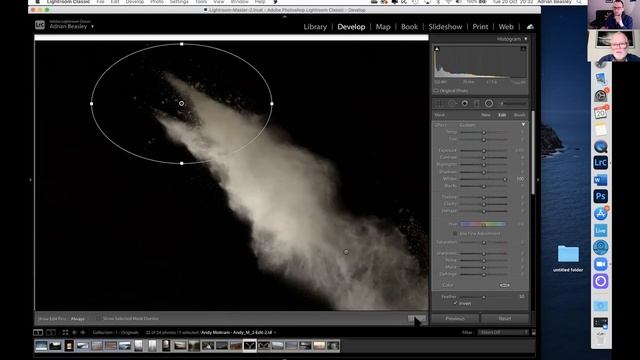Open the Color swatch box
Image resolution: width=640 pixels, height=360 pixels.
[504, 285]
